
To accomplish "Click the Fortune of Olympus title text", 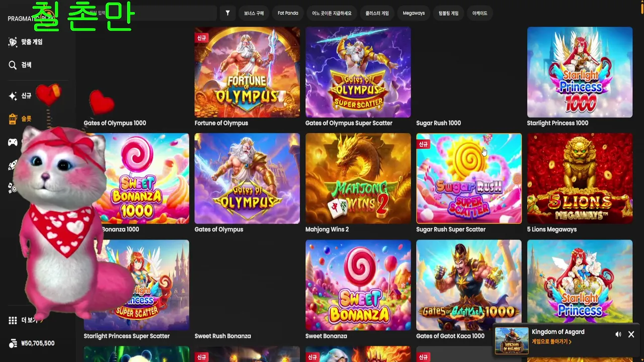I will (221, 123).
